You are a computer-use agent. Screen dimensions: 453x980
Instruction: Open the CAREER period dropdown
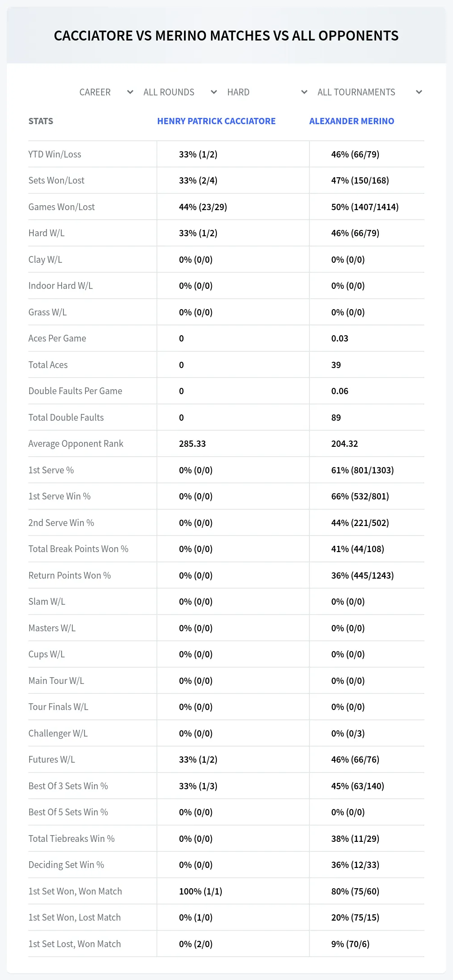[106, 92]
